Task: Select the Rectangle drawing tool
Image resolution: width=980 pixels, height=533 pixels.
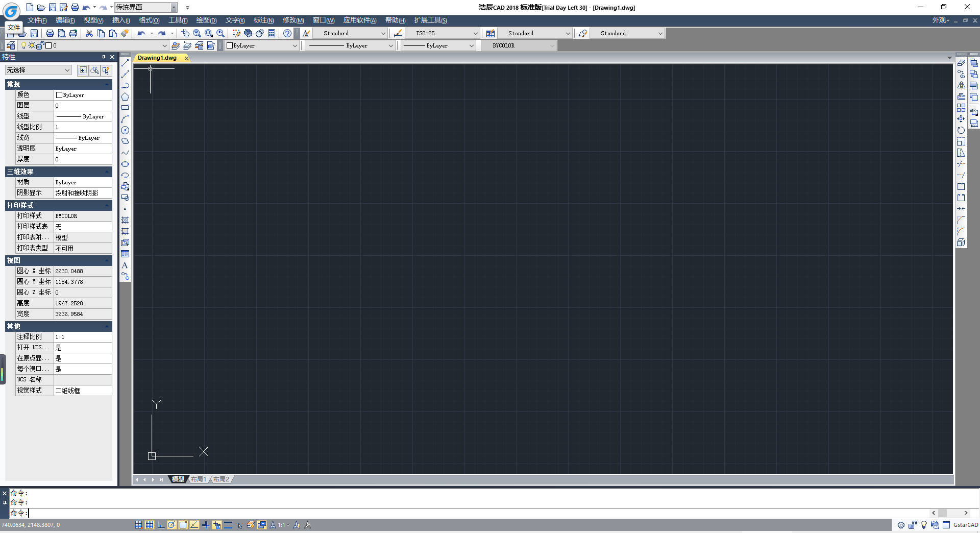Action: click(x=125, y=108)
